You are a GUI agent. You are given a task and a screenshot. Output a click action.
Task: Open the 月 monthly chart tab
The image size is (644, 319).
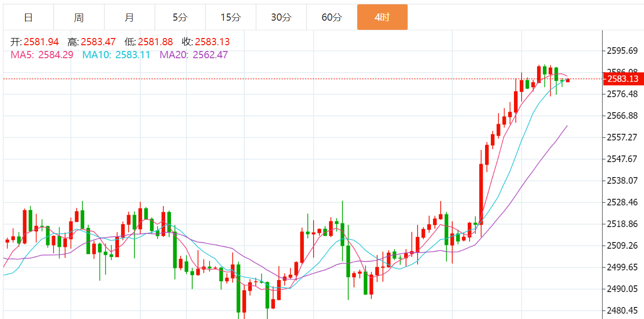[130, 18]
